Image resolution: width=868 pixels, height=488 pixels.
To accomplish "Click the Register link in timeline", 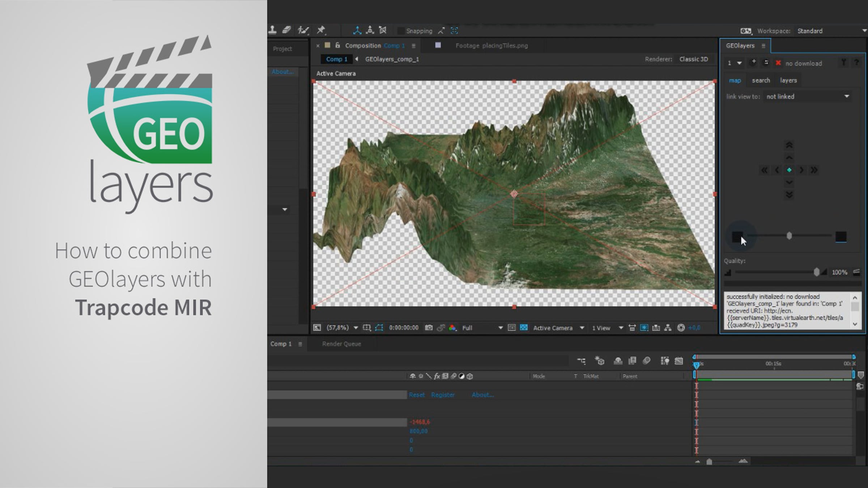I will coord(443,395).
